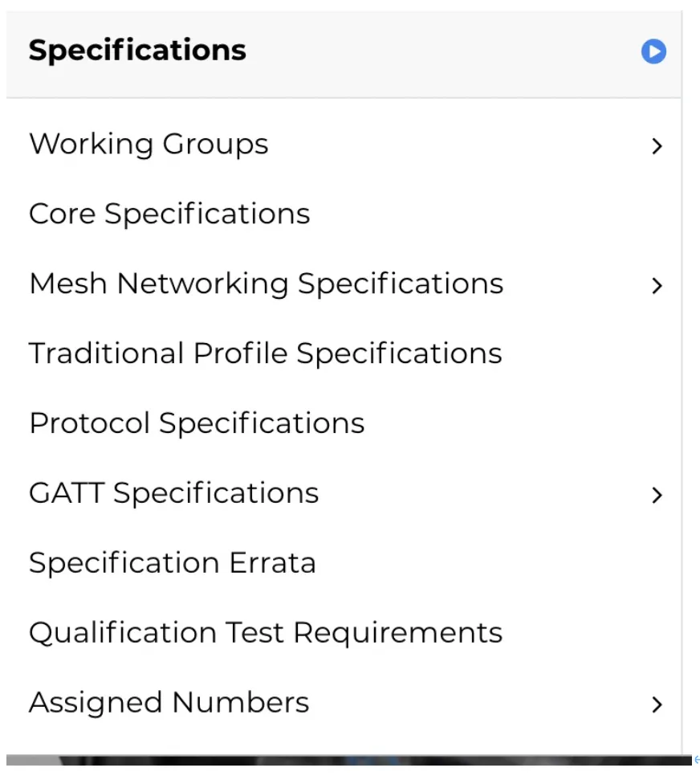Viewport: 700px width, 776px height.
Task: Select Mesh Networking Specifications text
Action: (x=267, y=284)
